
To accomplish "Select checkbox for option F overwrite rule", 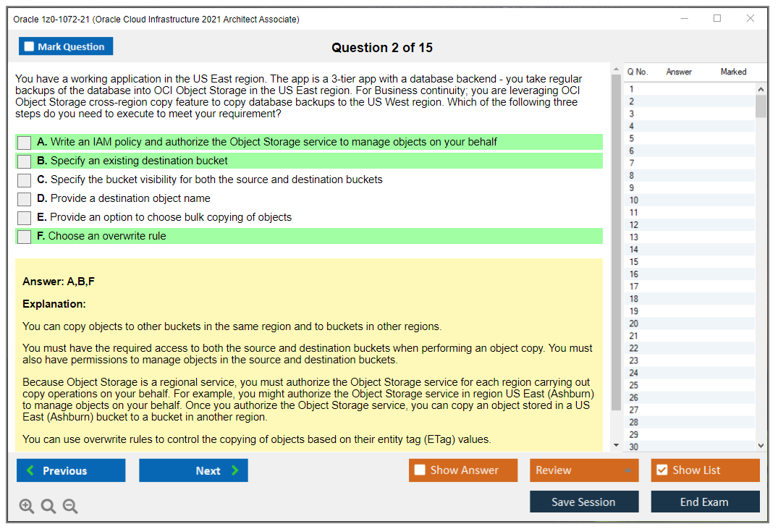I will coord(24,237).
